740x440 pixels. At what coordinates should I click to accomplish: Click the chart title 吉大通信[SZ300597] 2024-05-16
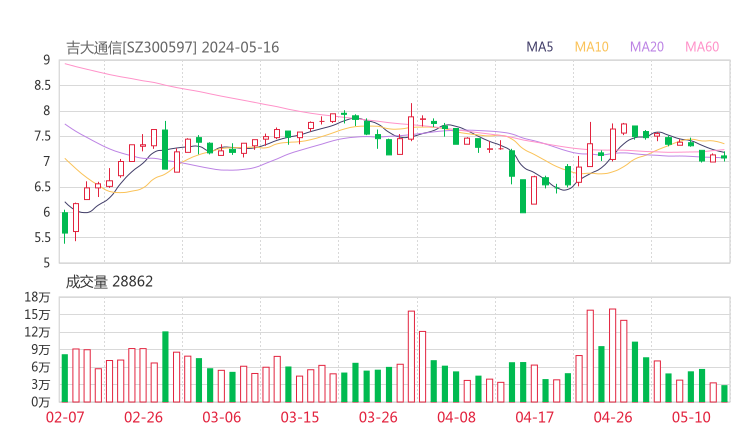pos(172,48)
